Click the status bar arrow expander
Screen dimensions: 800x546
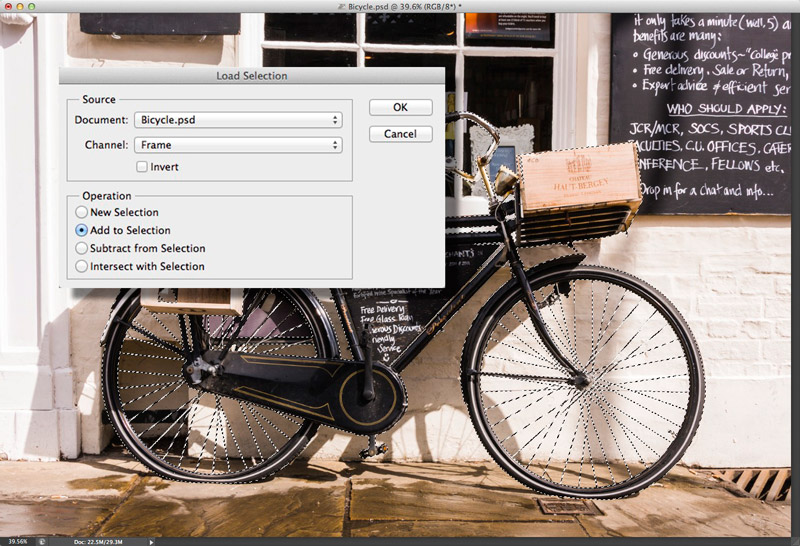[152, 541]
